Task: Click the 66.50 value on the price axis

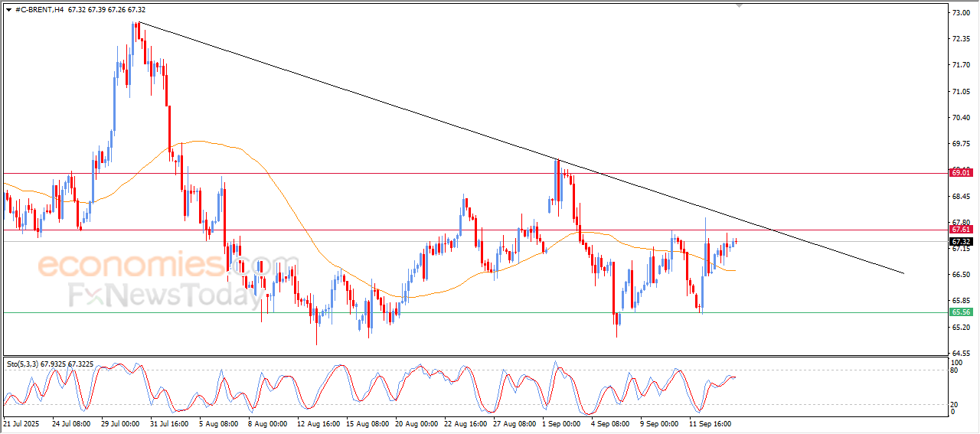Action: [x=962, y=275]
